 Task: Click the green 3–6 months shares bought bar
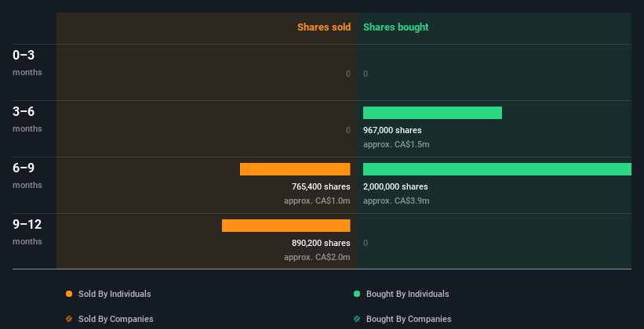[432, 113]
